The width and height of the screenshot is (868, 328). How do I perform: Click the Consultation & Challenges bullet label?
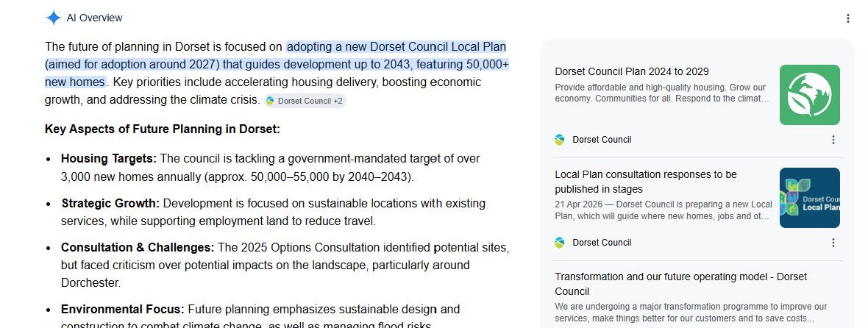click(138, 247)
